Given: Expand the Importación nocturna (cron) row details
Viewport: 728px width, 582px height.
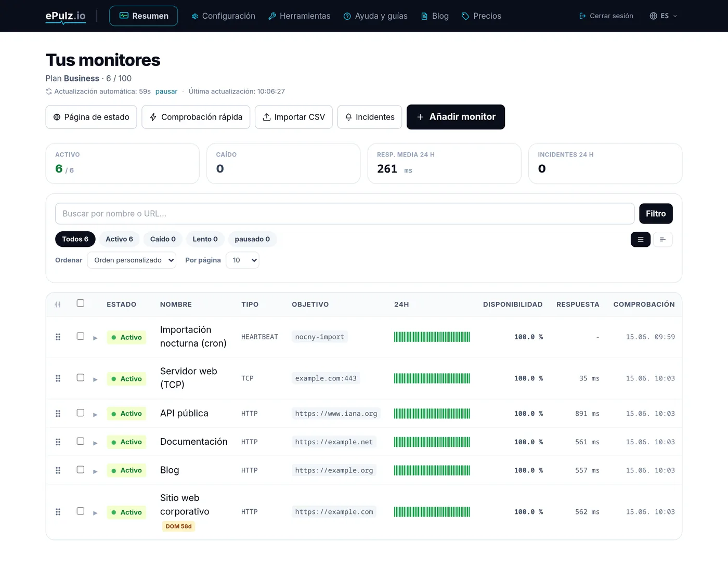Looking at the screenshot, I should coord(95,338).
